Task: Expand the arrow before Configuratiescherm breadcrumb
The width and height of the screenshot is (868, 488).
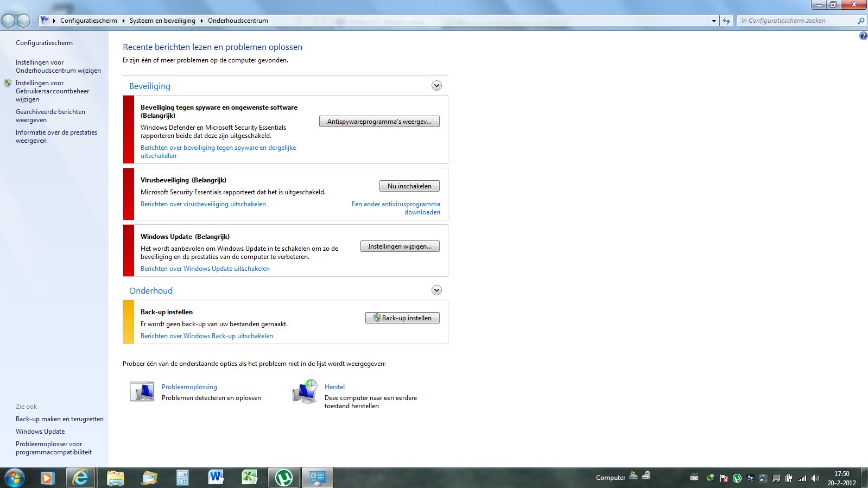Action: coord(54,21)
